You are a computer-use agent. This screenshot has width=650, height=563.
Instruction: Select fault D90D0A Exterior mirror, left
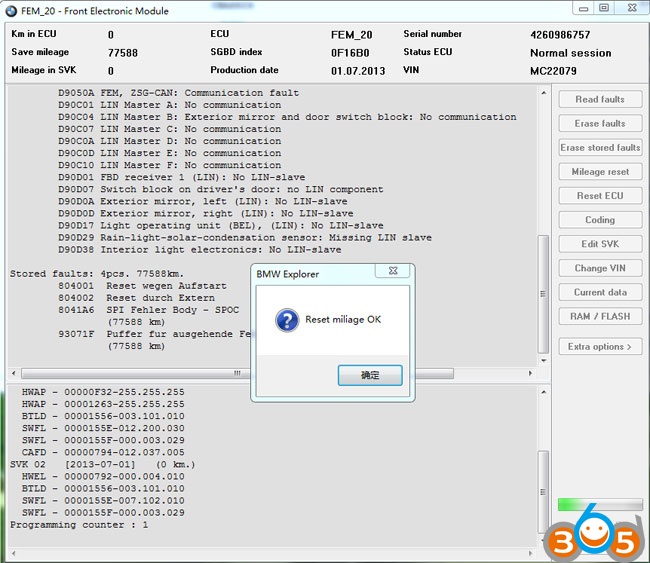coord(202,201)
